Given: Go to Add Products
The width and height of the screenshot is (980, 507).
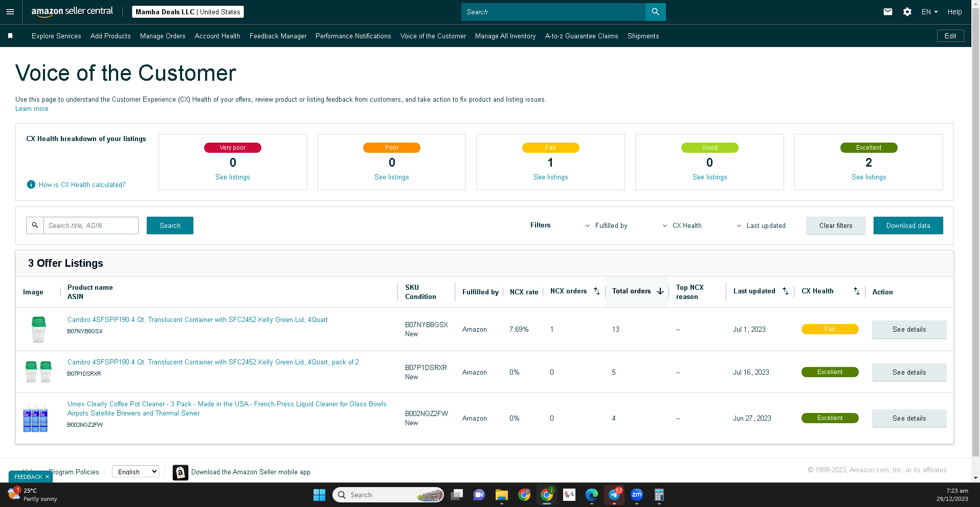Looking at the screenshot, I should pos(110,36).
